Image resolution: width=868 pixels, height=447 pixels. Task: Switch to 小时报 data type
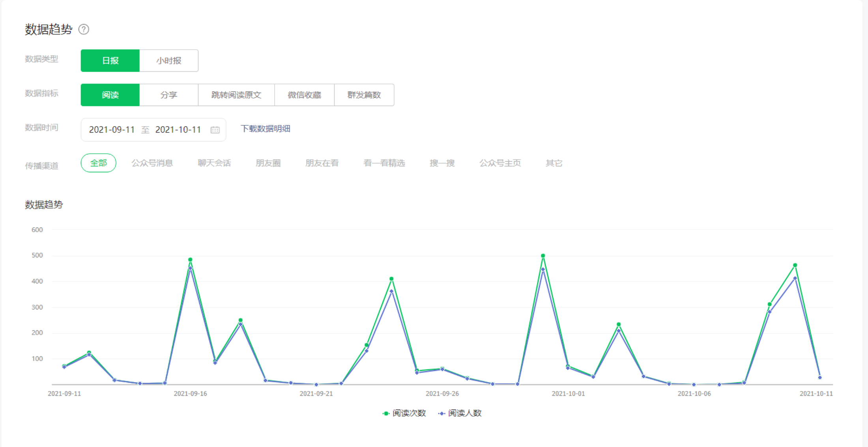169,61
